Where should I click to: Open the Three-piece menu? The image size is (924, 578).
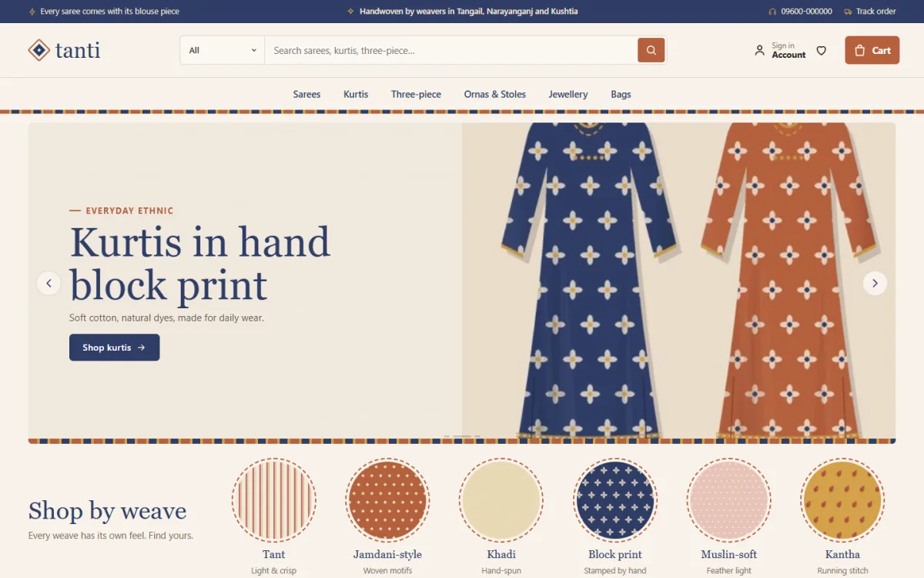[x=416, y=94]
